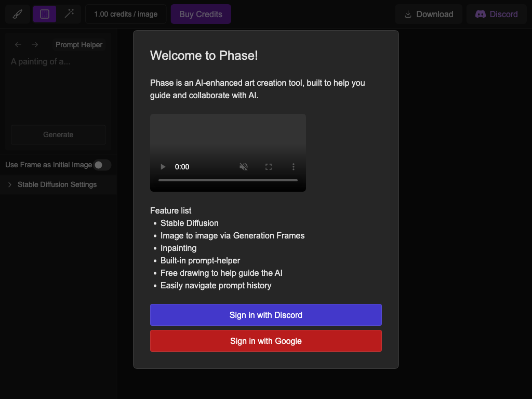Click the Buy Credits button

pyautogui.click(x=201, y=14)
